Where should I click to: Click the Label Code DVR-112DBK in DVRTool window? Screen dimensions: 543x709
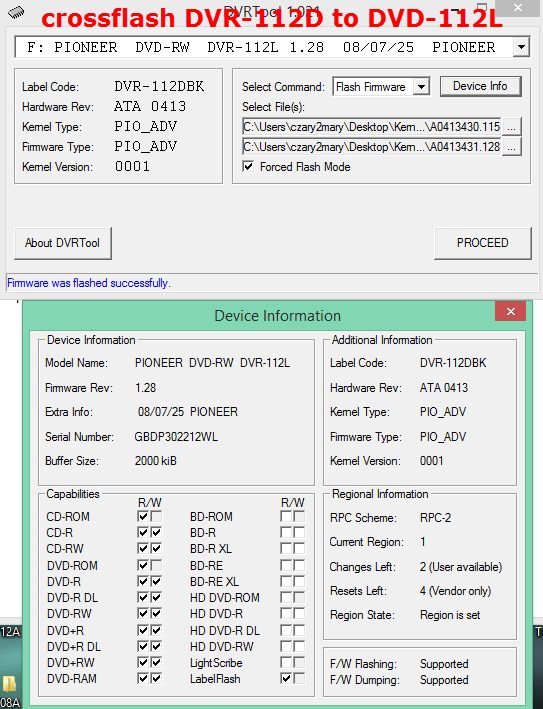coord(159,86)
